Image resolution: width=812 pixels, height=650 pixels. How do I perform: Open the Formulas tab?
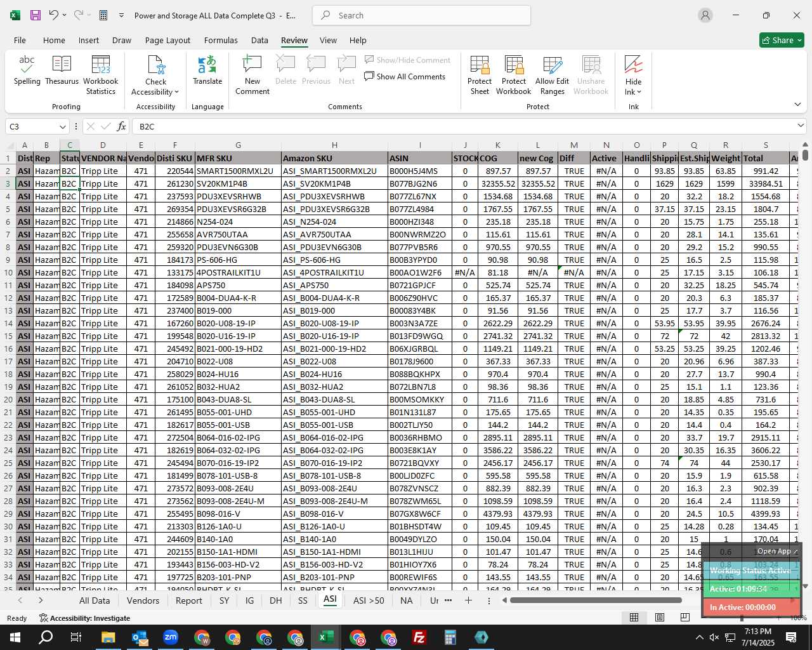[221, 40]
